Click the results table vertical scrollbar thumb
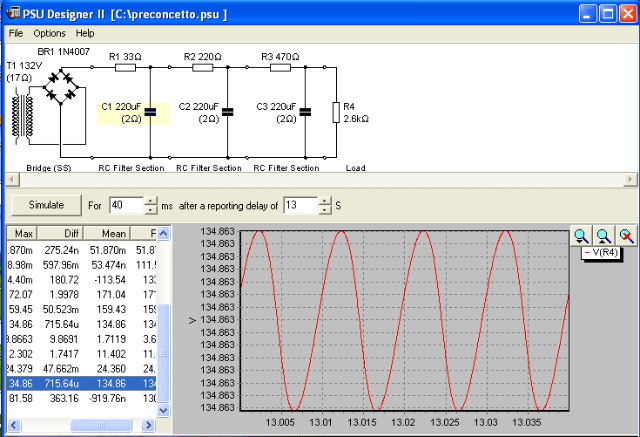The height and width of the screenshot is (437, 640). 163,353
